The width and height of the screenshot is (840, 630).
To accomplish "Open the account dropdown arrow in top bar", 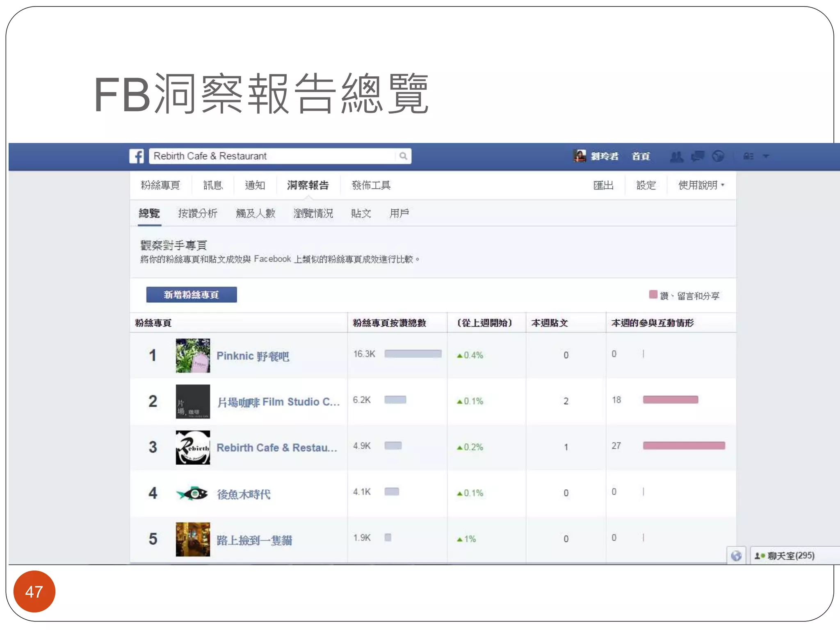I will [765, 156].
